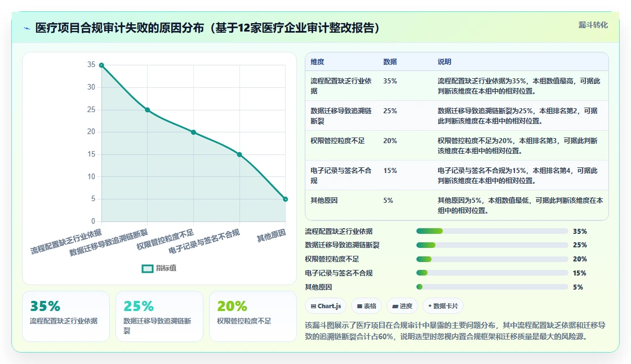Screen dimensions: 631x364
Task: Click the 35% label beside progress bar
Action: click(580, 231)
